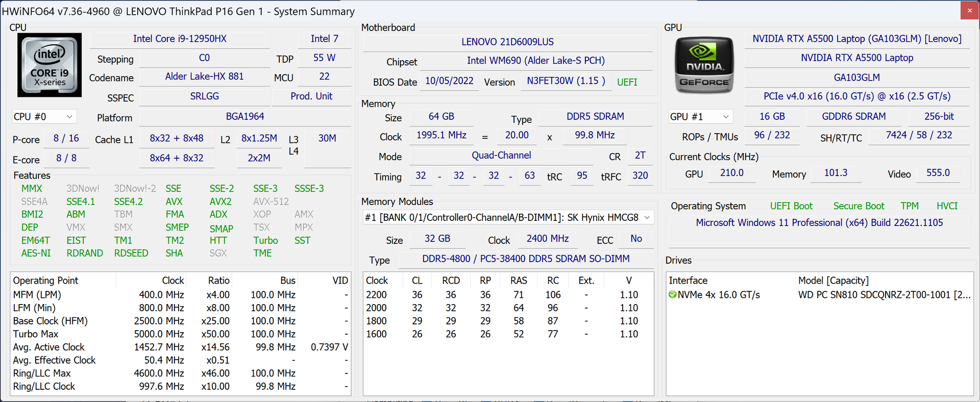Click the Intel Core i9-12950HX name field
The height and width of the screenshot is (402, 980).
pos(180,39)
